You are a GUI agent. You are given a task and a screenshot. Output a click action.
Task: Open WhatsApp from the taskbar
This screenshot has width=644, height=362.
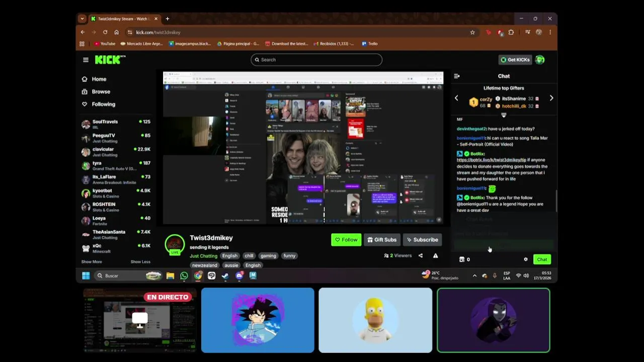tap(184, 276)
